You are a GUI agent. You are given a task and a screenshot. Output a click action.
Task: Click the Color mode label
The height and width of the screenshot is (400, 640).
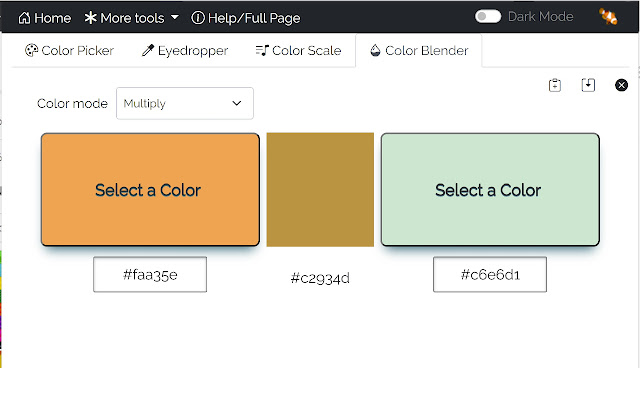pos(72,104)
